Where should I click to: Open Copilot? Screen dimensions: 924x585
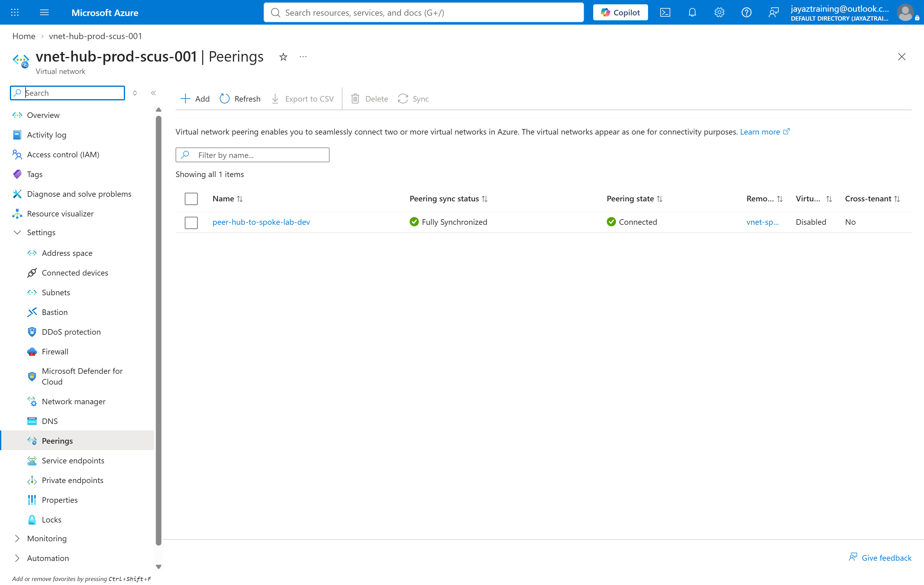620,12
